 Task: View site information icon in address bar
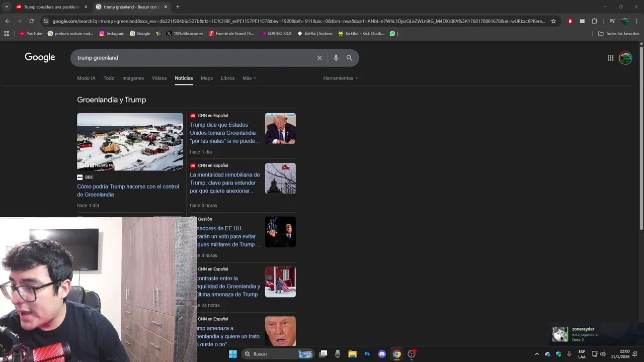46,21
